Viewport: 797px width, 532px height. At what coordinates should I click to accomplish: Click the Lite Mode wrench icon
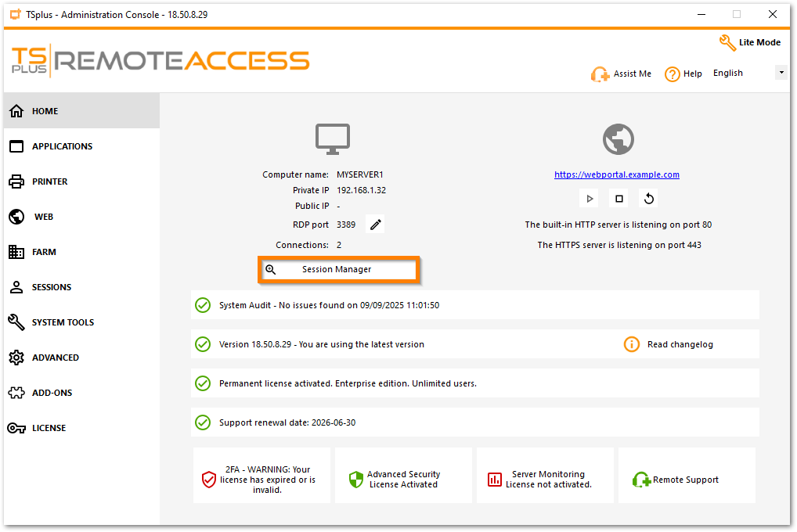pyautogui.click(x=727, y=43)
